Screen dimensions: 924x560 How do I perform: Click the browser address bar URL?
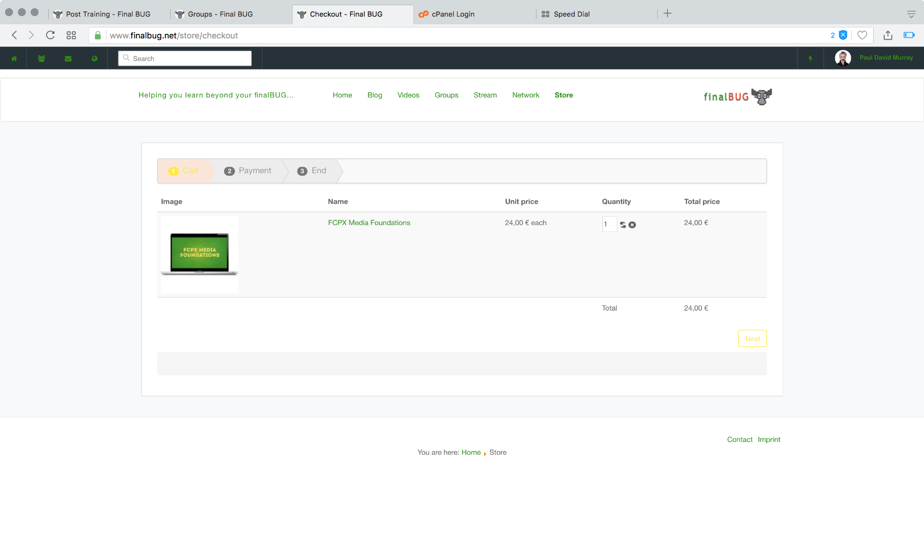click(174, 35)
